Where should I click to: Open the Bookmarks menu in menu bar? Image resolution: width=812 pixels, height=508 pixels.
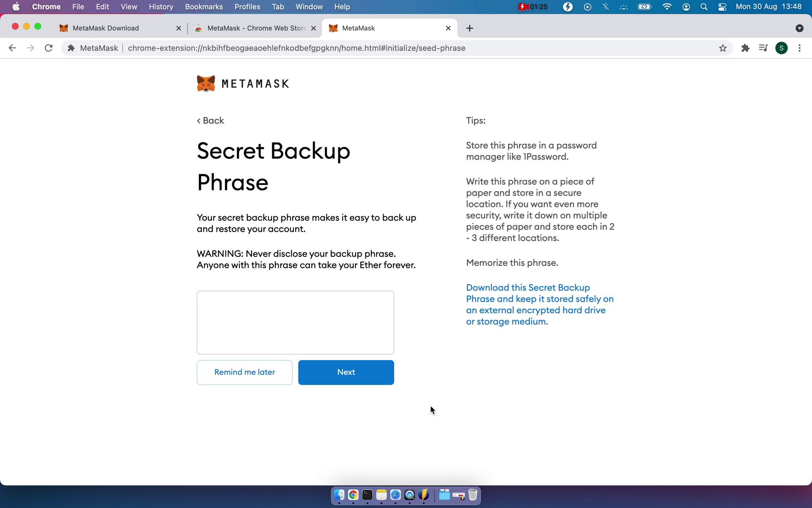(203, 6)
